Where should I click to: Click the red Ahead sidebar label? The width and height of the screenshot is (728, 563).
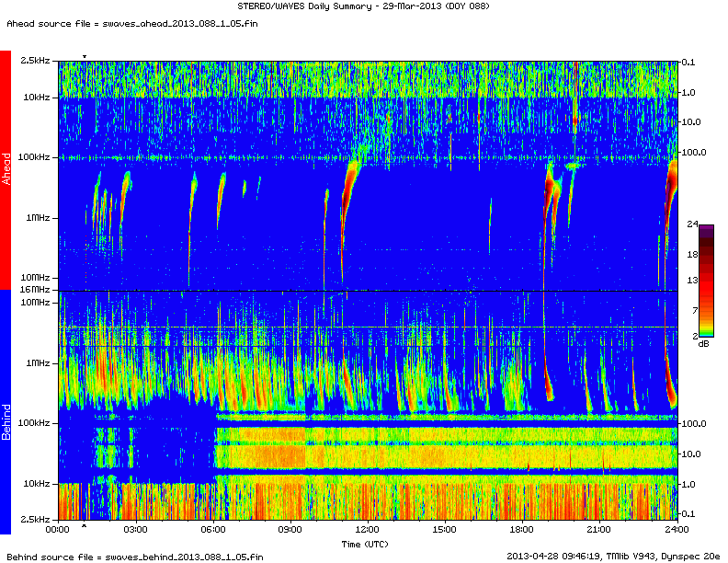(6, 170)
